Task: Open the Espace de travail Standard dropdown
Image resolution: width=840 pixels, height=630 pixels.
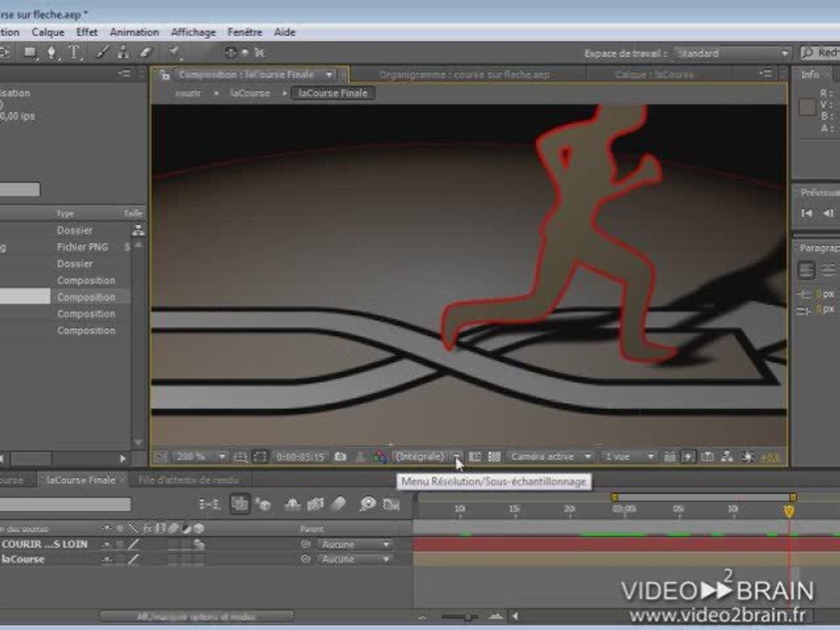Action: (732, 53)
